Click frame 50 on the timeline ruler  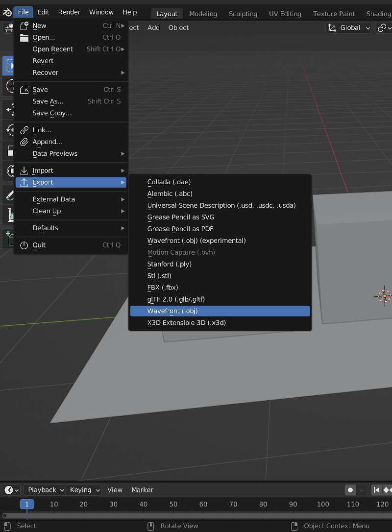[x=173, y=504]
